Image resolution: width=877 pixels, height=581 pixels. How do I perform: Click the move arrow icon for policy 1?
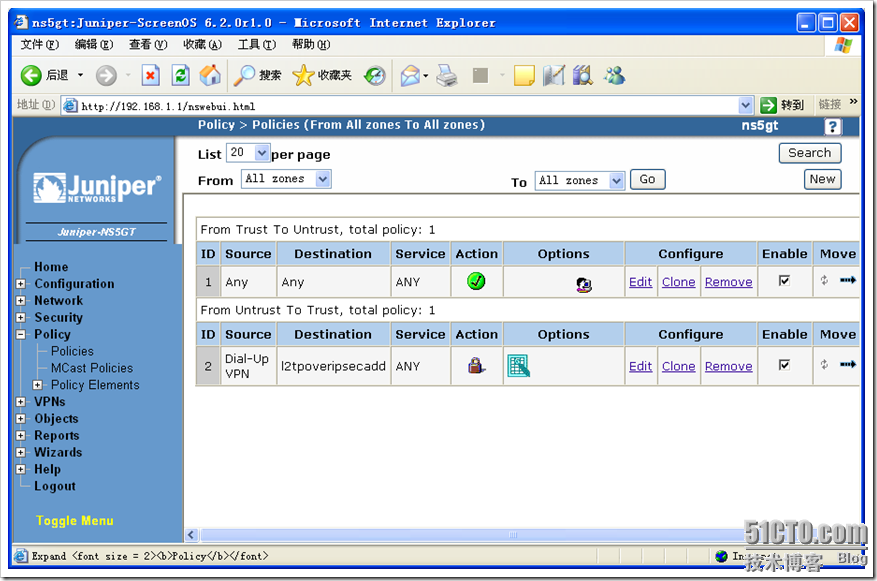(848, 280)
